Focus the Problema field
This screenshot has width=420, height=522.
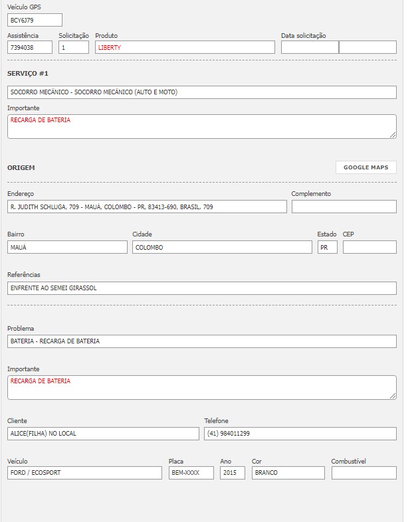pos(201,341)
